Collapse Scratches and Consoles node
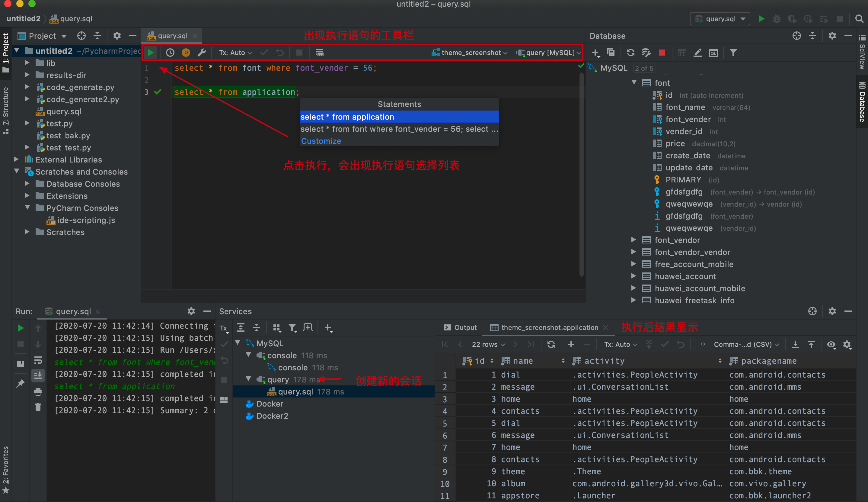 (x=17, y=171)
